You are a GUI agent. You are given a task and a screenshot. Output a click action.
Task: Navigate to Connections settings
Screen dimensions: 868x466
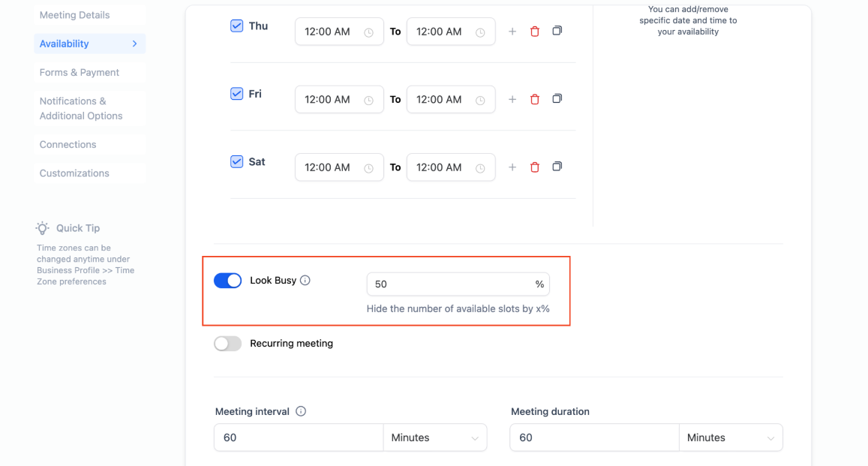coord(68,145)
